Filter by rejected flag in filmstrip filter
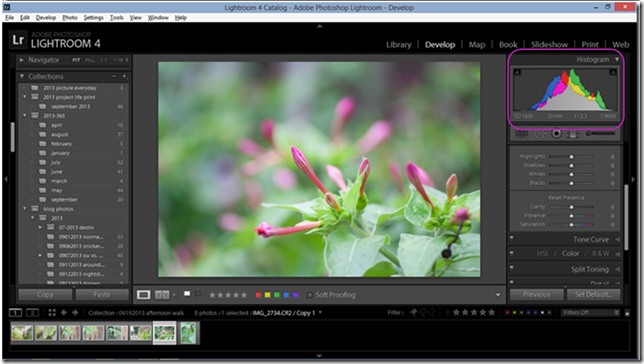The height and width of the screenshot is (364, 644). click(x=431, y=313)
